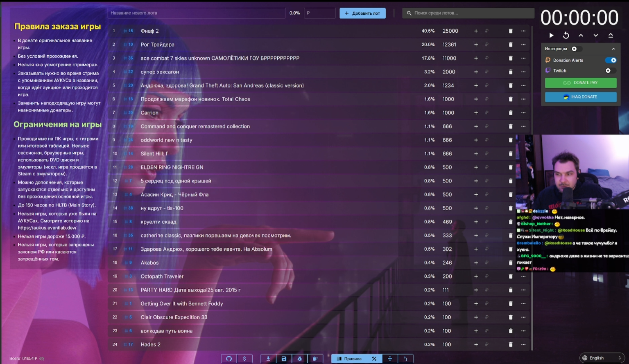Delete the супер хексагон lot

click(x=511, y=72)
